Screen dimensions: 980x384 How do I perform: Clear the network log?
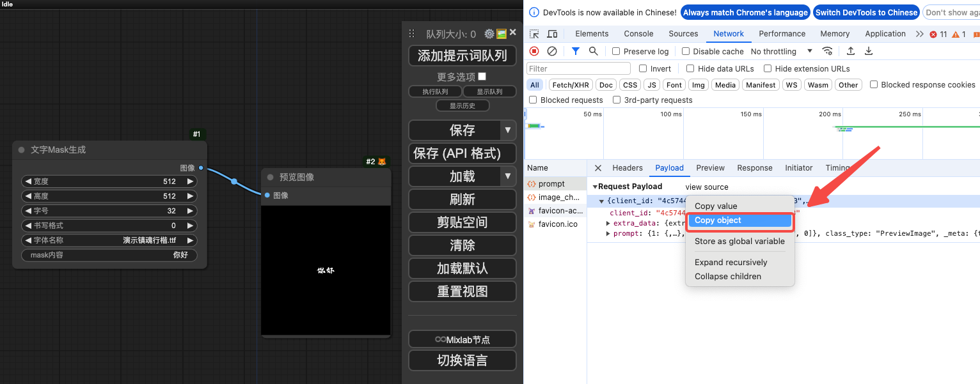(552, 51)
